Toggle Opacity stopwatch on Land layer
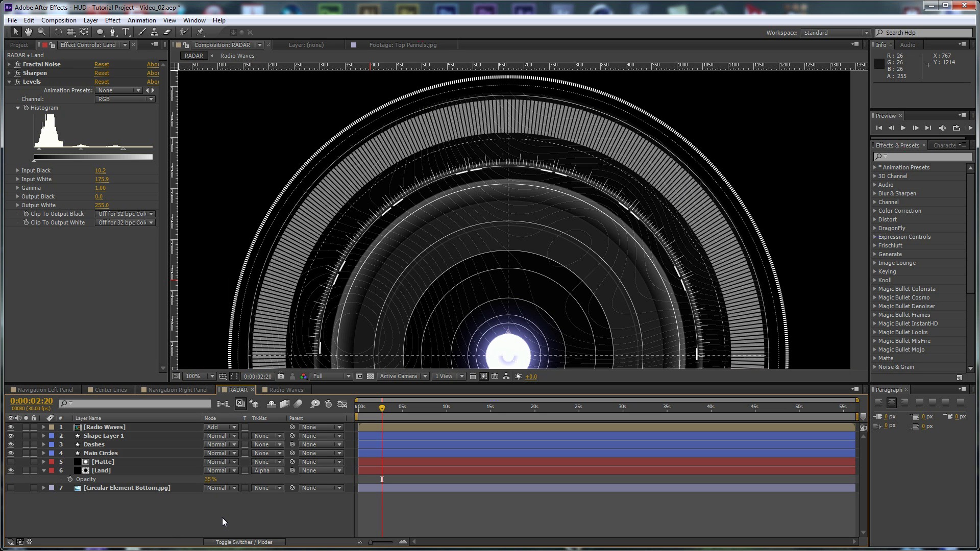Viewport: 980px width, 551px height. (x=70, y=479)
